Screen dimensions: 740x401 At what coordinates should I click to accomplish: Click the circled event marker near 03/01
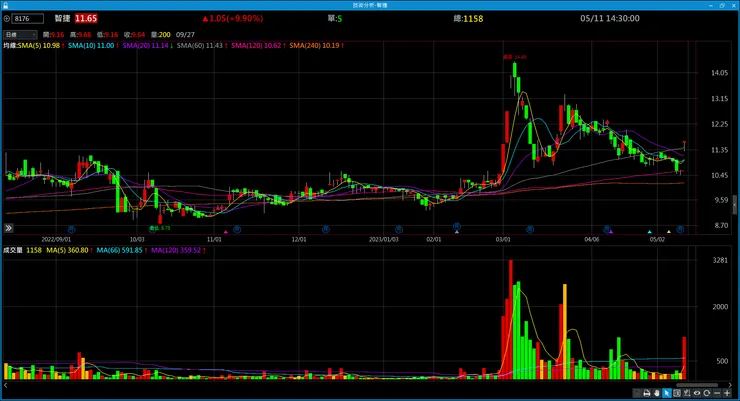[x=530, y=230]
